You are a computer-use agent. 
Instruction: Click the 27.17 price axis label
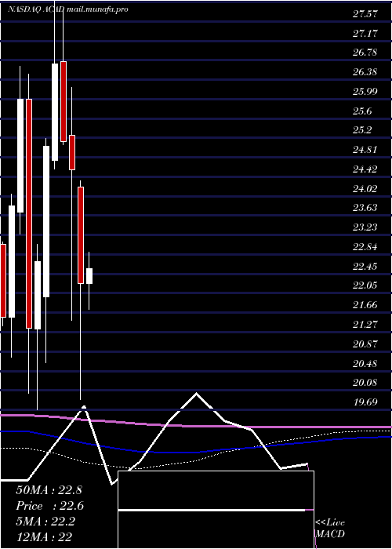click(x=365, y=34)
